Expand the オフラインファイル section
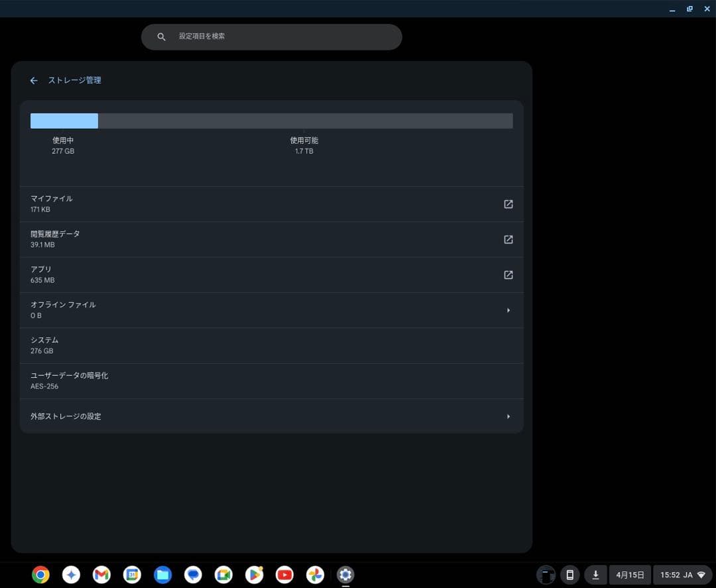The height and width of the screenshot is (588, 716). 508,310
